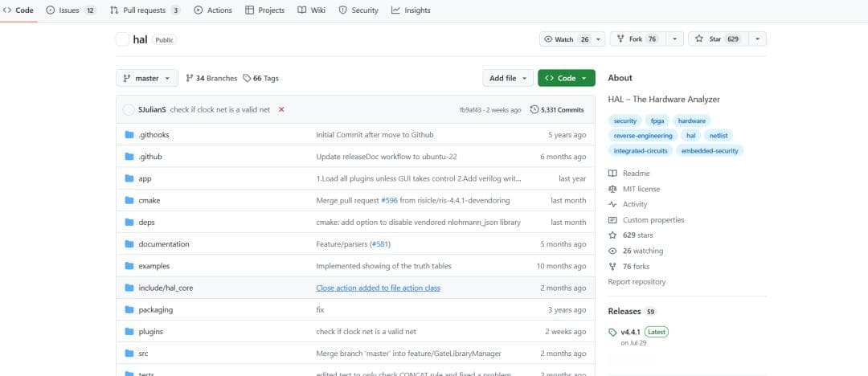This screenshot has width=868, height=376.
Task: Select the netlist topic tag
Action: point(719,136)
